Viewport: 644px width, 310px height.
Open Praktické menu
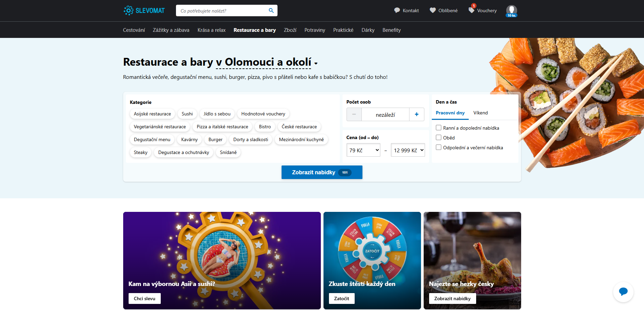[343, 30]
